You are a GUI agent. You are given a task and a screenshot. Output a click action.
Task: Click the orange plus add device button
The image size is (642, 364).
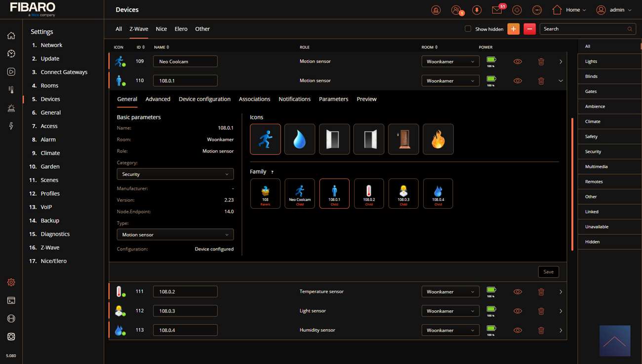point(513,29)
